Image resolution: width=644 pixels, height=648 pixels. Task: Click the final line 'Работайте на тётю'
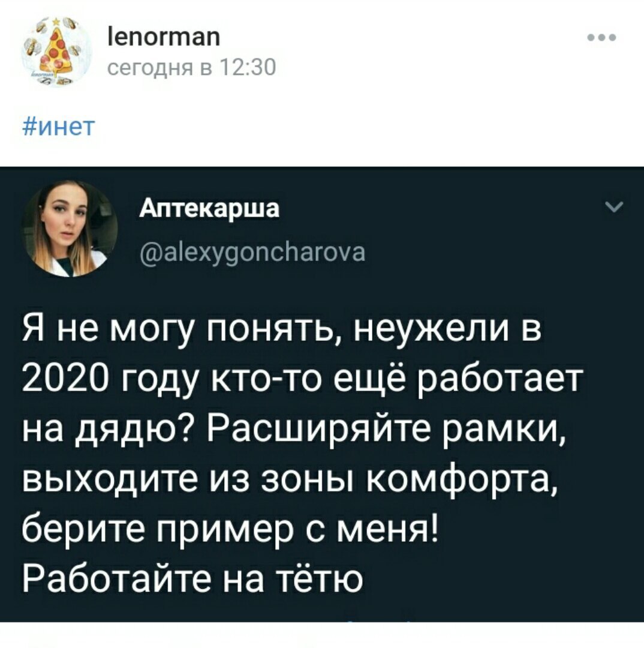pos(192,578)
